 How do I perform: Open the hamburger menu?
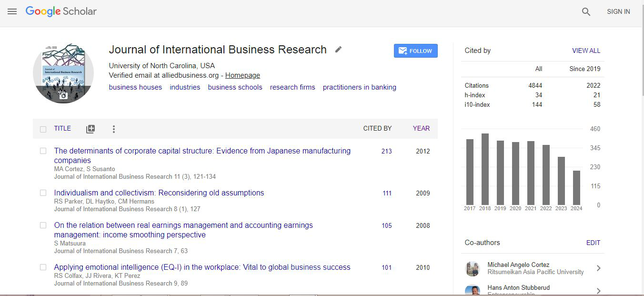tap(12, 11)
